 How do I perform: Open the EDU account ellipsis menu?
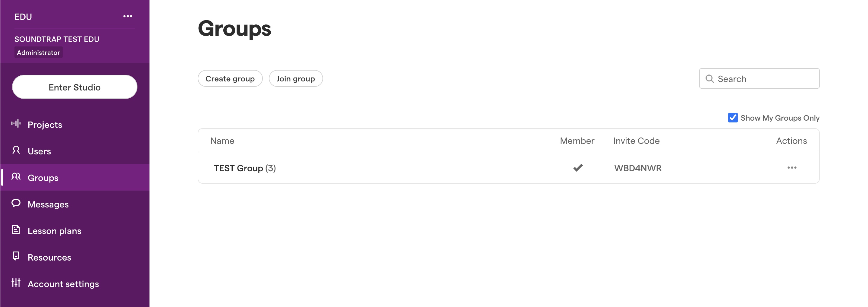point(127,16)
